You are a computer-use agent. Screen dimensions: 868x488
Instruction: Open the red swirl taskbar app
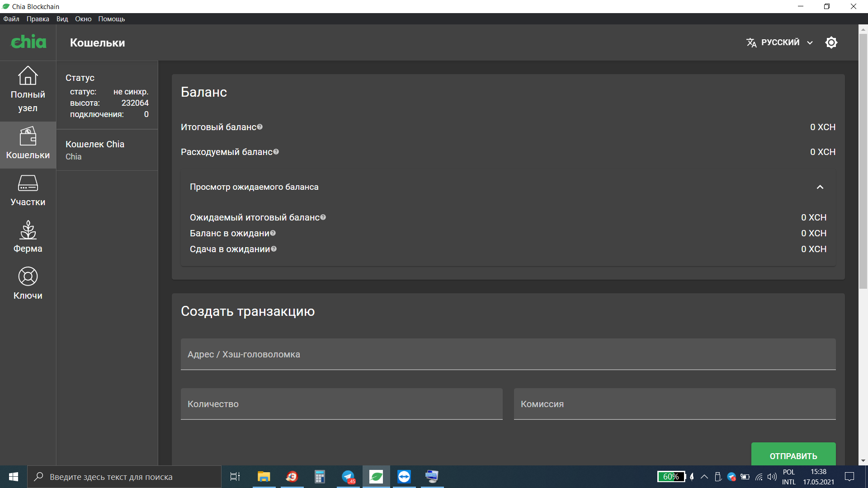click(292, 477)
